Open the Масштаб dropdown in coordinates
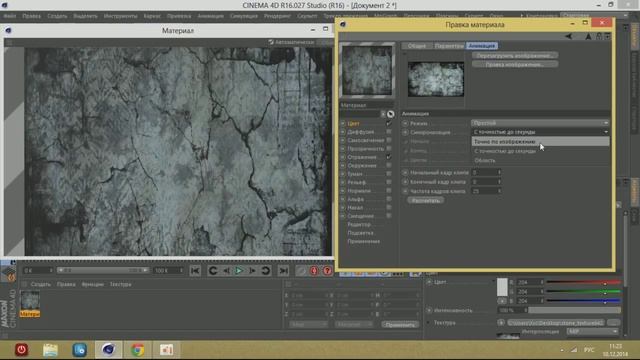The width and height of the screenshot is (640, 360). pyautogui.click(x=353, y=324)
